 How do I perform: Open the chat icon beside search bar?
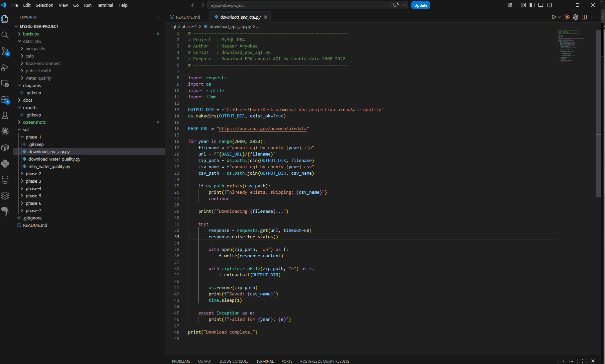396,5
